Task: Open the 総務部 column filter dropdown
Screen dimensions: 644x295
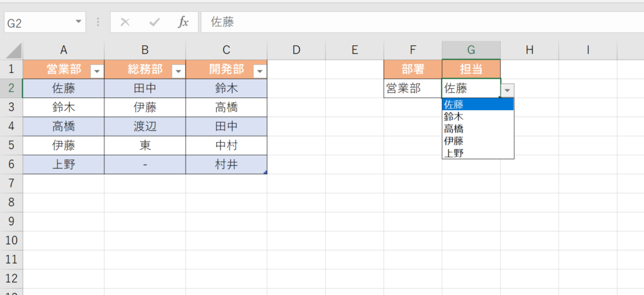Action: [x=178, y=72]
